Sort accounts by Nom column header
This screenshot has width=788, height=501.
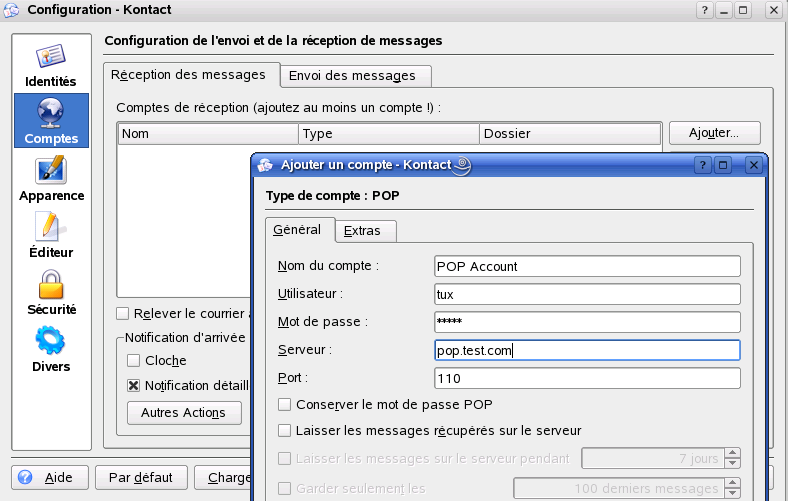point(209,134)
